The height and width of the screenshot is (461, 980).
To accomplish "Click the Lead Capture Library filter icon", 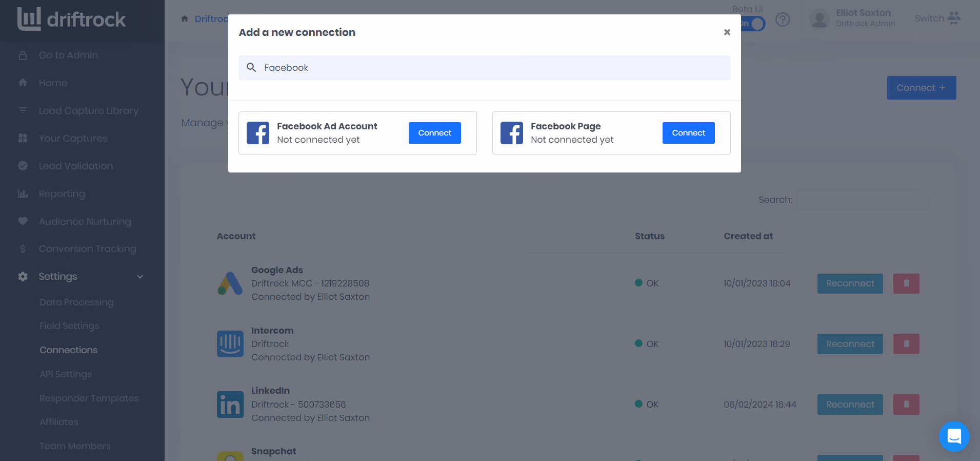I will click(x=23, y=110).
